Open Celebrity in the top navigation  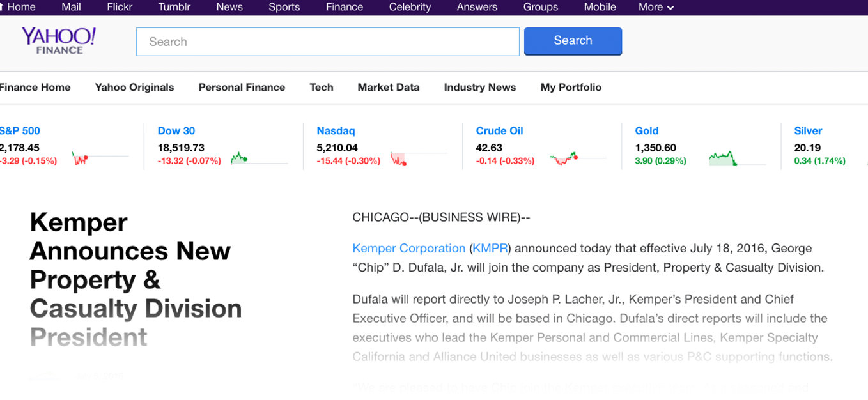pyautogui.click(x=410, y=7)
